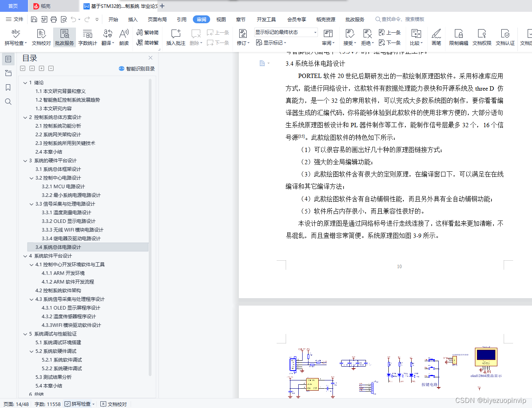Collapse the 3.2 控制中心电路设计 node
532x408 pixels.
click(31, 178)
